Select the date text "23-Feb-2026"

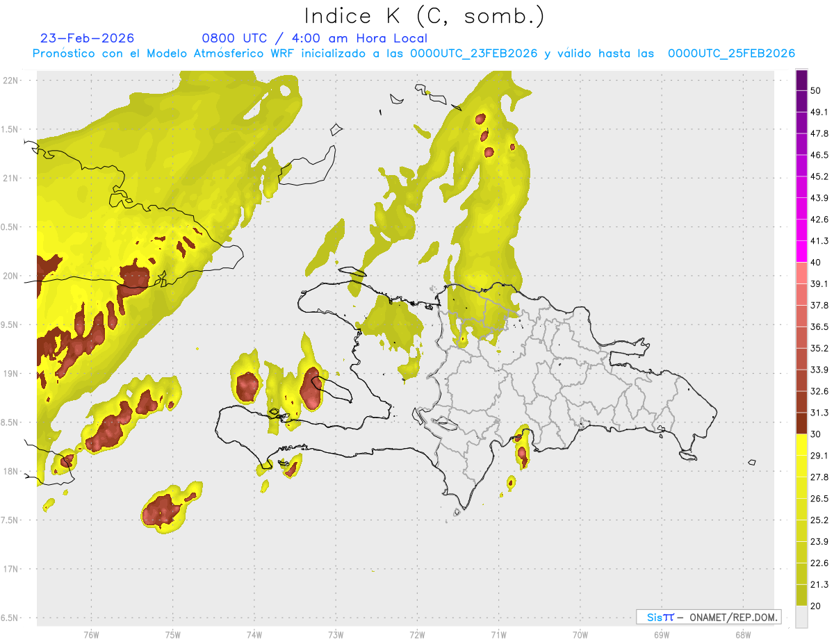tap(87, 38)
